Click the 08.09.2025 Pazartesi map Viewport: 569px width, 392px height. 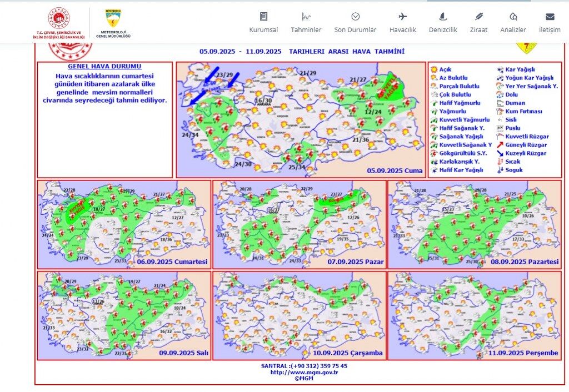point(475,224)
